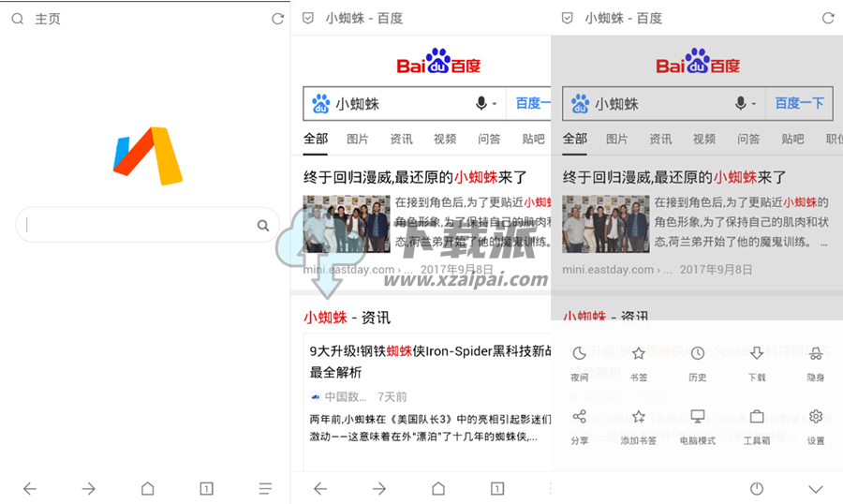Open result 终于回归漫威 in middle screen
The height and width of the screenshot is (504, 843).
pos(415,177)
